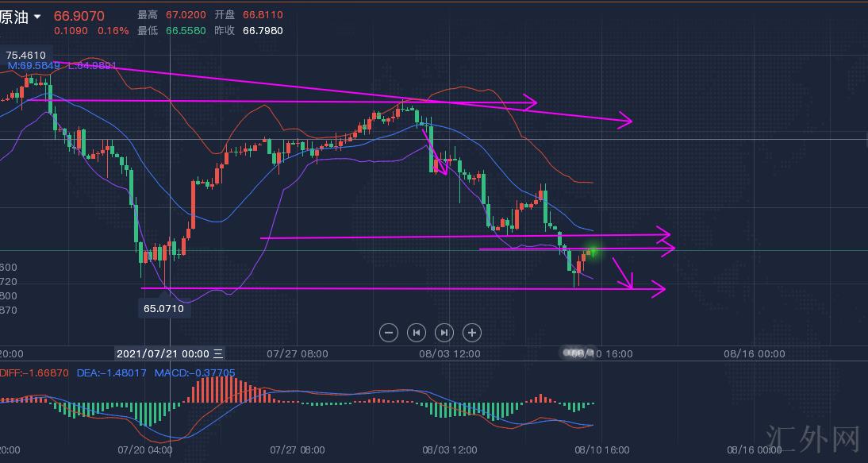This screenshot has width=868, height=463.
Task: Click the 0.16% change percentage
Action: click(113, 31)
